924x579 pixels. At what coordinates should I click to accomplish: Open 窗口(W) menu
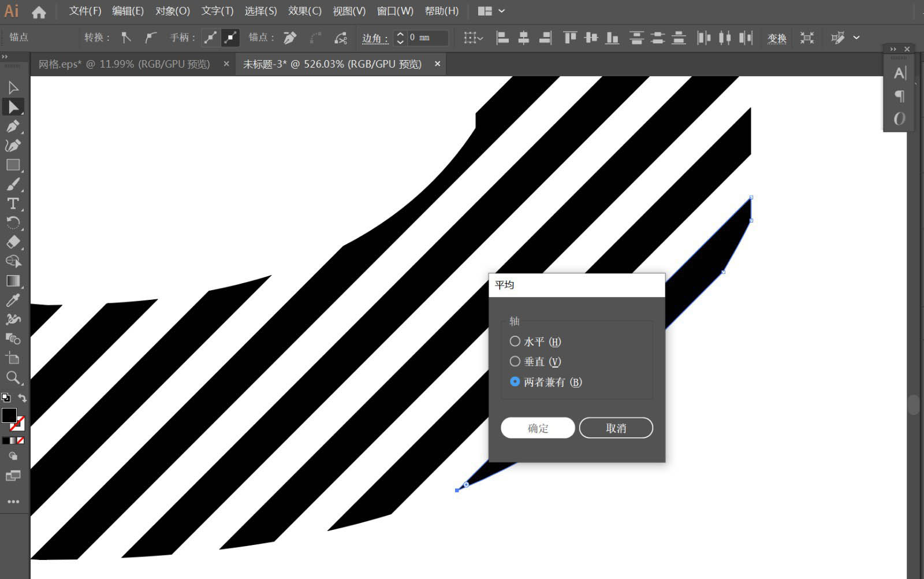point(395,11)
